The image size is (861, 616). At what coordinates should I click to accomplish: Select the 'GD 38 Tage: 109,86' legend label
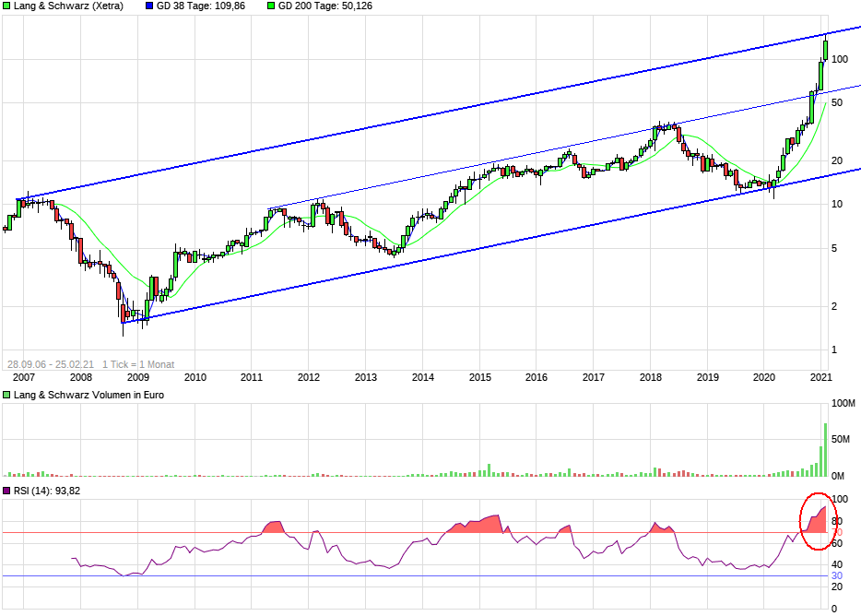[x=201, y=6]
